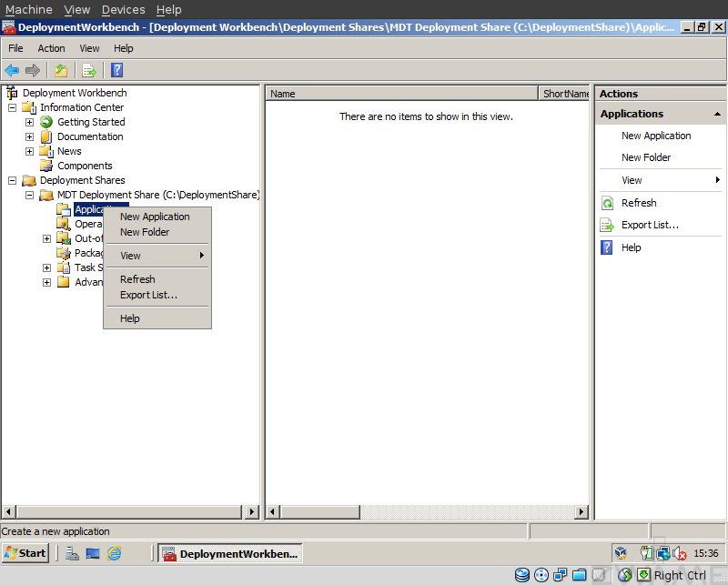Click the Forward arrow toolbar icon
Viewport: 728px width, 585px height.
(33, 71)
